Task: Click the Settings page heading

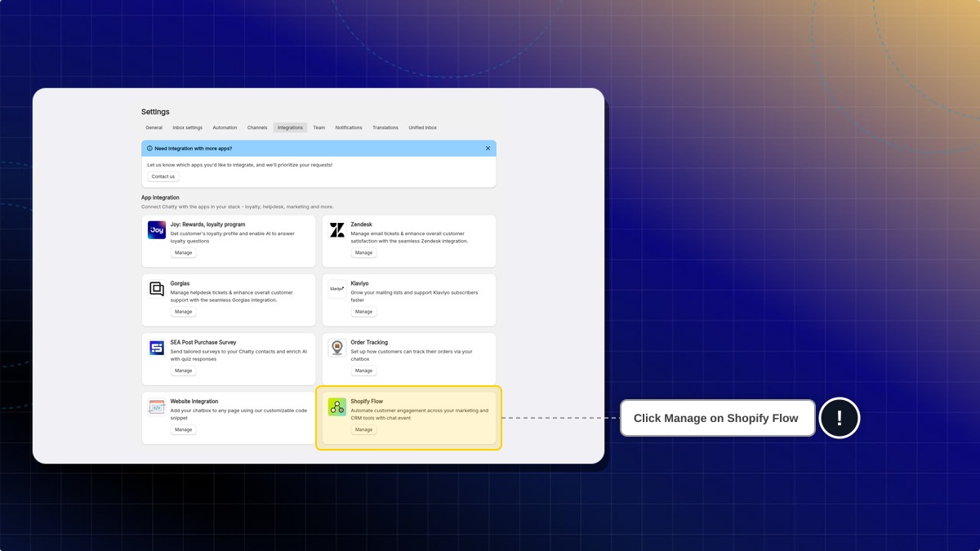Action: [x=155, y=112]
